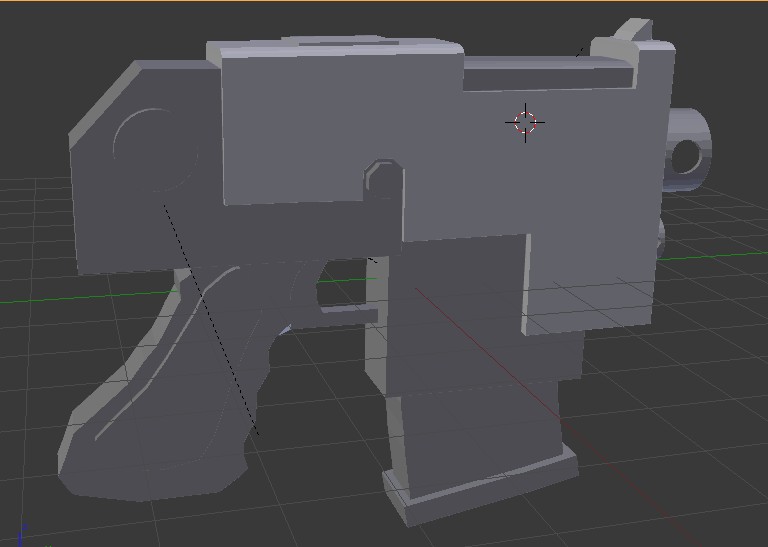Select the rounded bolt notch on the receiver
This screenshot has height=547, width=768.
point(384,178)
